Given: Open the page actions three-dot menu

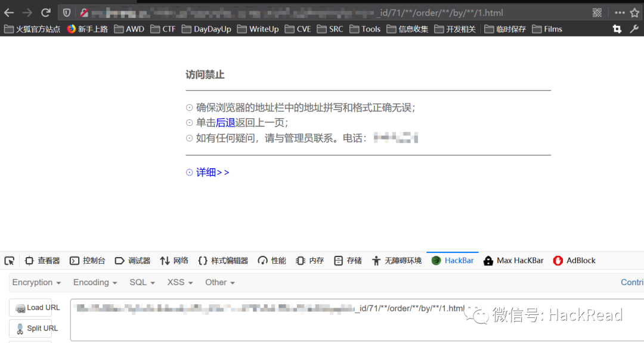Looking at the screenshot, I should [x=620, y=13].
